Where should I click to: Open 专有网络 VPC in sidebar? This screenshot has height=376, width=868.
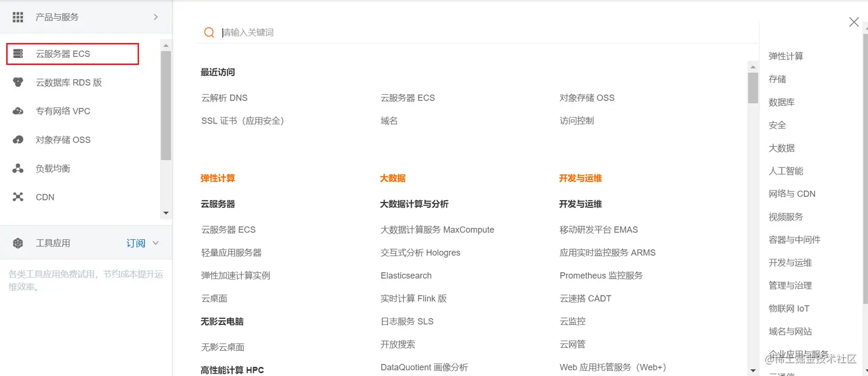(x=63, y=111)
